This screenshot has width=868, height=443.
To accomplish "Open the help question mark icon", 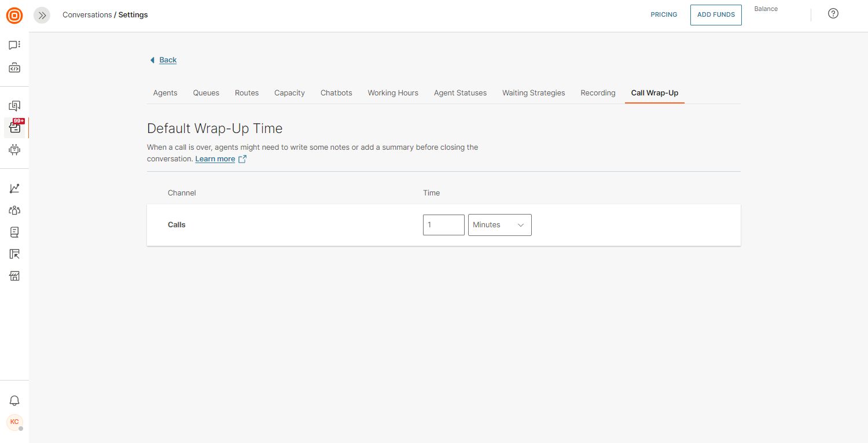I will 833,14.
